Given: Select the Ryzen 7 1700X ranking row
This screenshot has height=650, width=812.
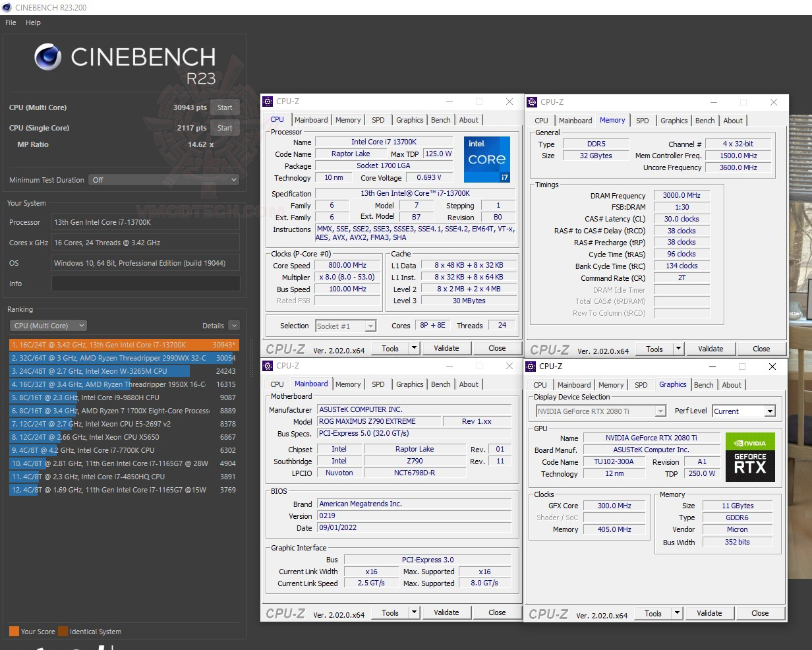Looking at the screenshot, I should pyautogui.click(x=124, y=411).
